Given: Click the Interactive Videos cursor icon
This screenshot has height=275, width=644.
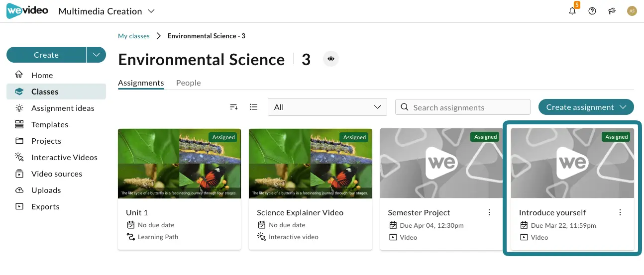Looking at the screenshot, I should pos(19,157).
